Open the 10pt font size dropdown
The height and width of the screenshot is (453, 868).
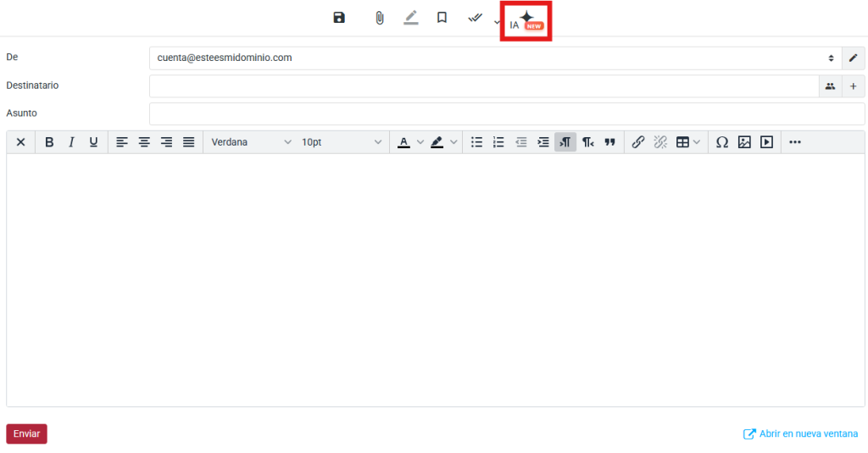pyautogui.click(x=342, y=142)
